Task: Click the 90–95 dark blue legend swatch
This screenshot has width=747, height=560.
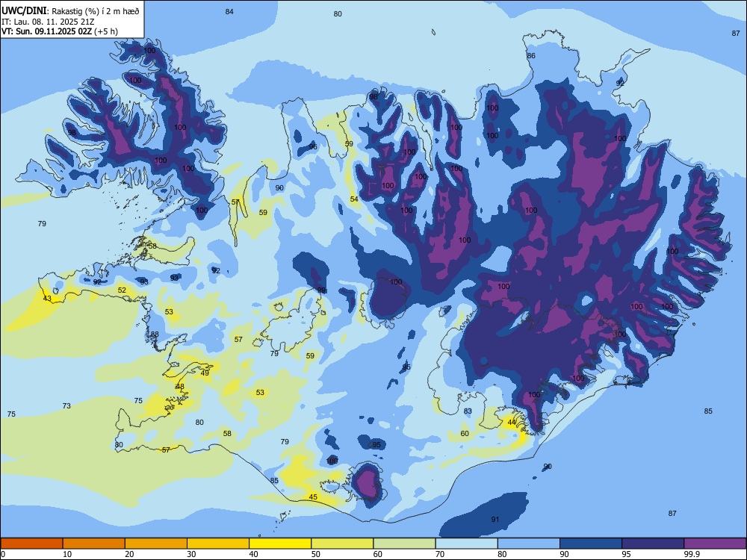Action: click(x=591, y=544)
